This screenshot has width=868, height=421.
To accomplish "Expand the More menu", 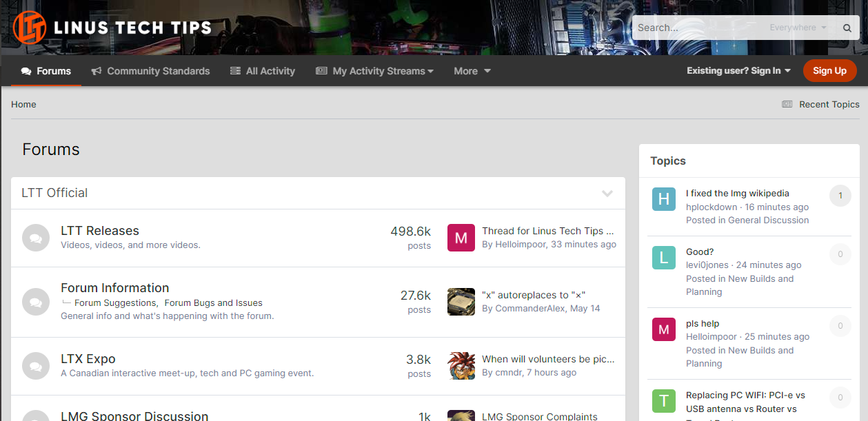I will point(472,71).
